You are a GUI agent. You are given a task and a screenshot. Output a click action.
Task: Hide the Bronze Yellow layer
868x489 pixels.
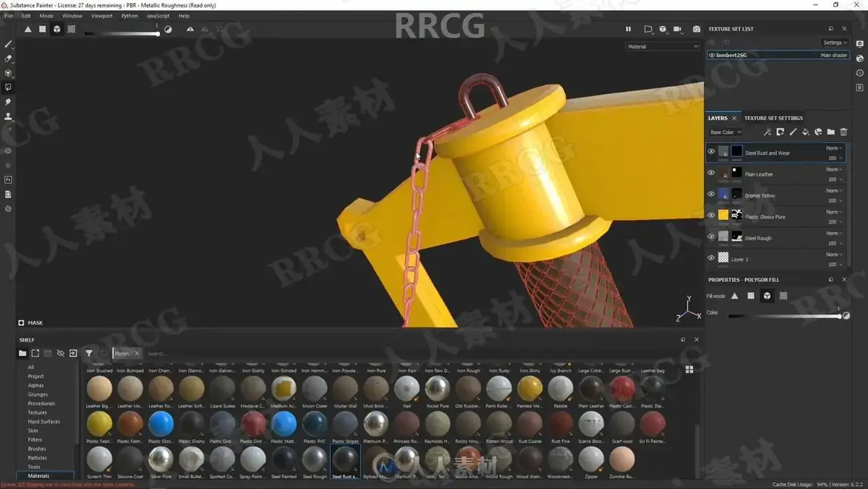click(x=711, y=195)
